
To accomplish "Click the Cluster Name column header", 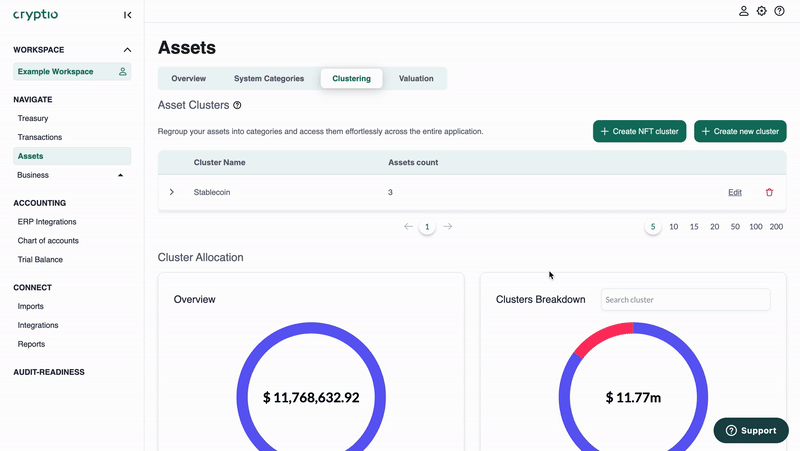I will tap(219, 162).
